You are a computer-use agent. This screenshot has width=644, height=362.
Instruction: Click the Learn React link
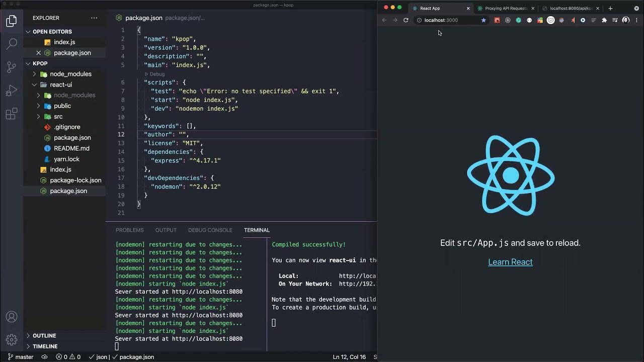510,262
